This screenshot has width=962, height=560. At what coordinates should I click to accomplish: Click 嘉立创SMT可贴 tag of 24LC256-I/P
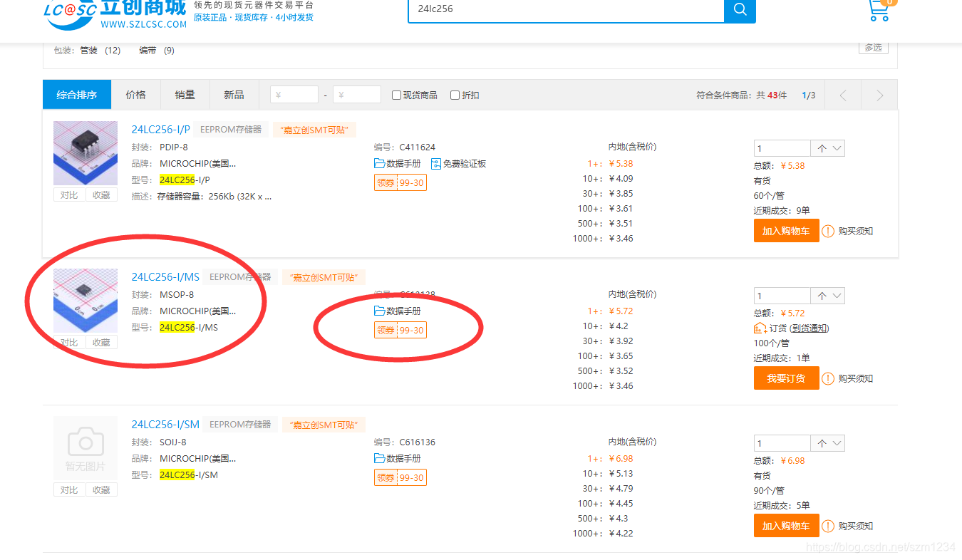tap(314, 130)
